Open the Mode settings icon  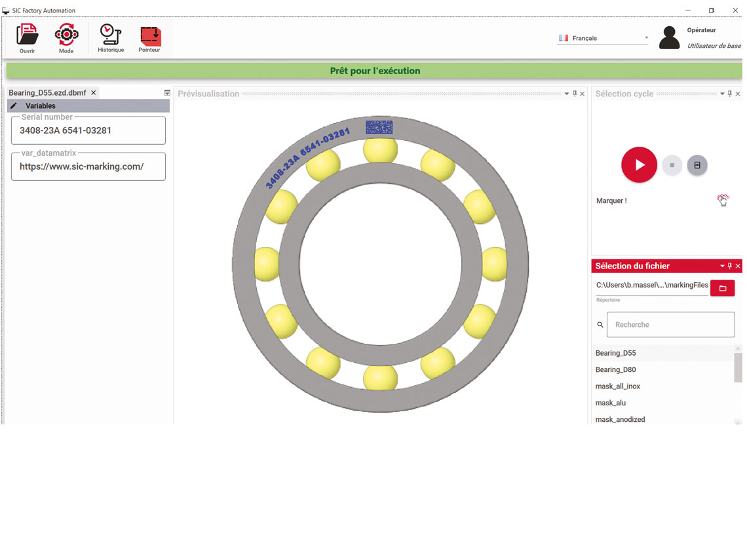click(66, 37)
